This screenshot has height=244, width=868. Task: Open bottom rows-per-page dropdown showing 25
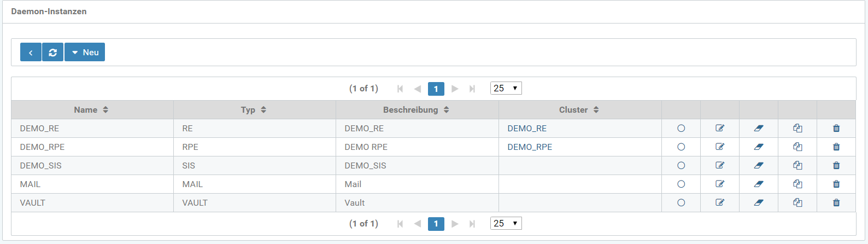[506, 223]
